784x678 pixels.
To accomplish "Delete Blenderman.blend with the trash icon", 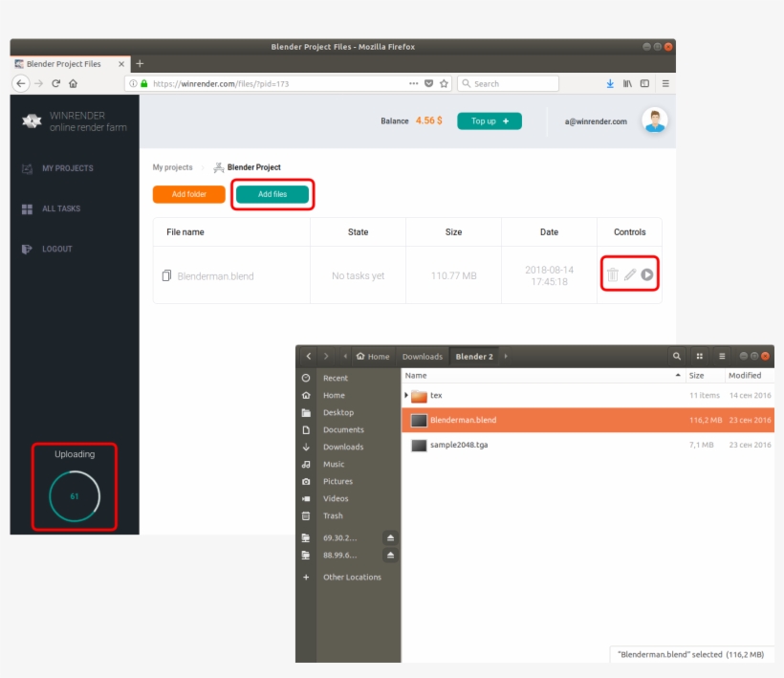I will pyautogui.click(x=613, y=274).
